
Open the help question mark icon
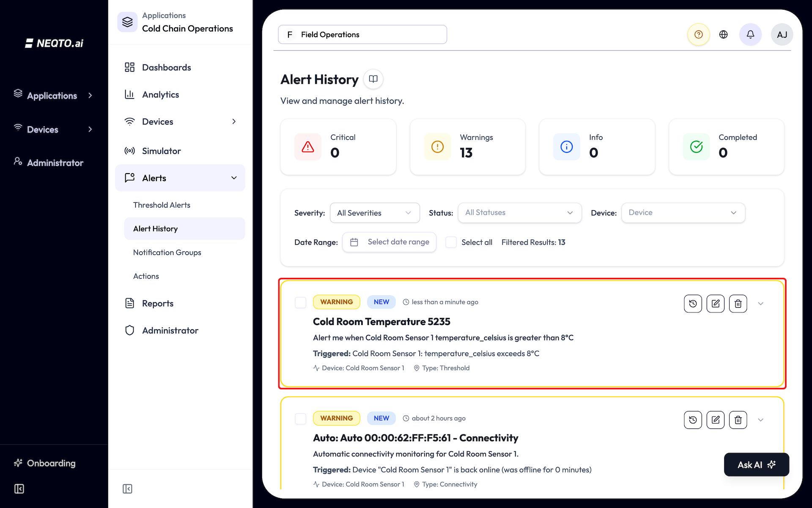698,34
